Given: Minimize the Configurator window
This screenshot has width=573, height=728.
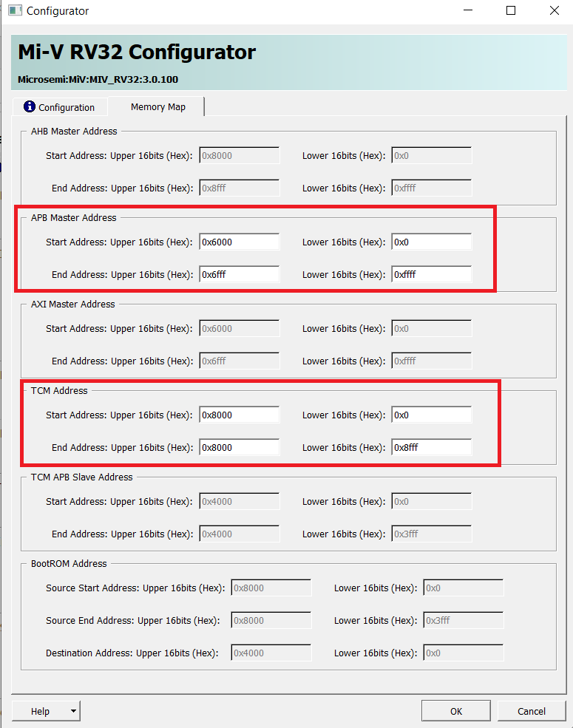Looking at the screenshot, I should (467, 11).
